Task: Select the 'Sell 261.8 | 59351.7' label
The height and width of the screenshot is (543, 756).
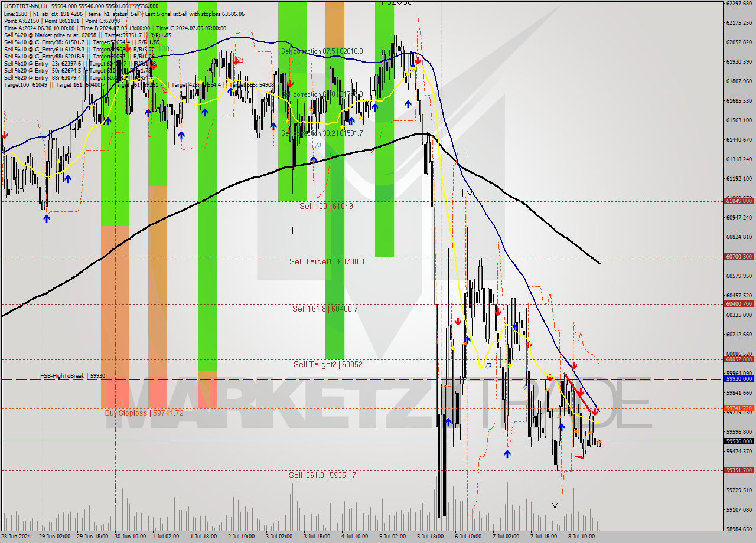Action: click(x=322, y=475)
